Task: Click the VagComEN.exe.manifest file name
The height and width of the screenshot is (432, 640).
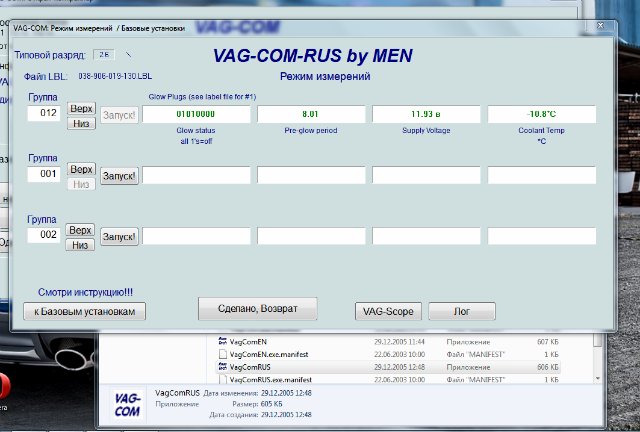Action: [269, 354]
